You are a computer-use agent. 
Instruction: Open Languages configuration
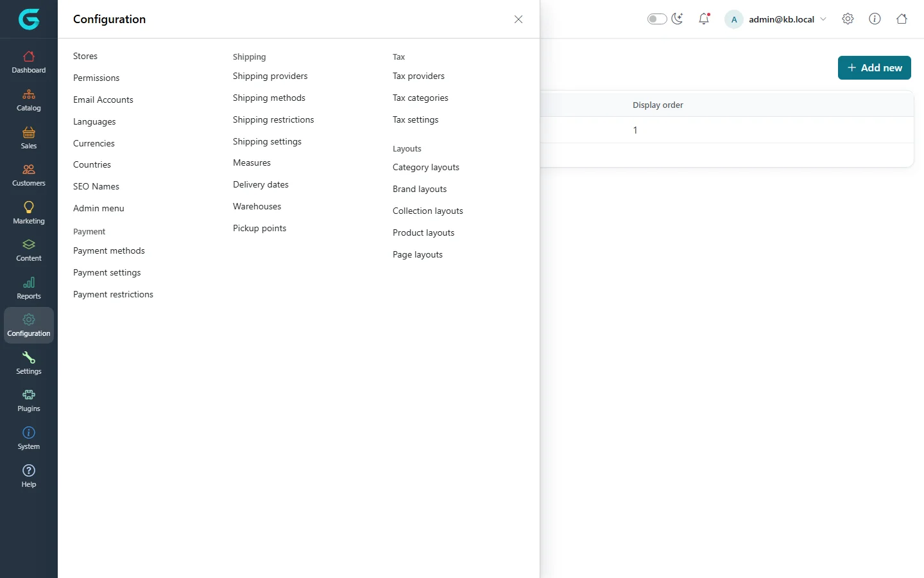point(94,121)
